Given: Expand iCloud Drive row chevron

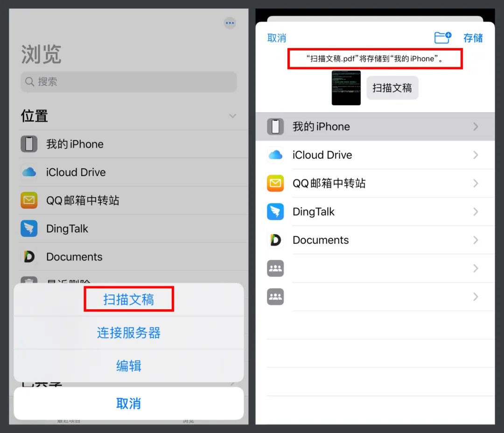Looking at the screenshot, I should click(x=476, y=155).
